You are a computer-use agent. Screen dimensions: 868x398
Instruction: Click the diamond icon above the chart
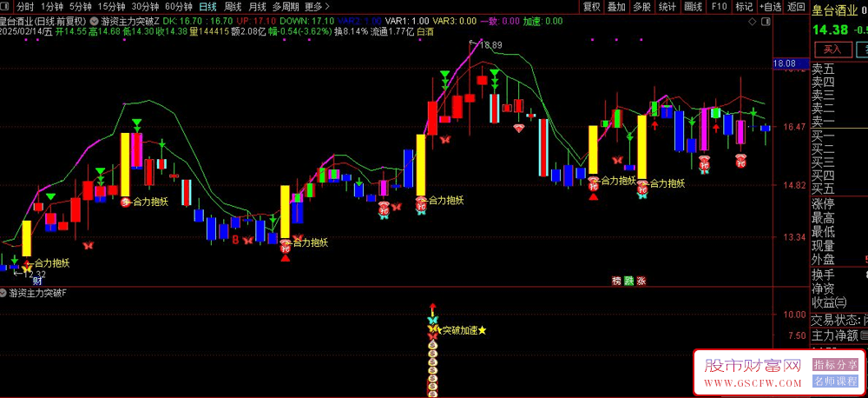(751, 22)
